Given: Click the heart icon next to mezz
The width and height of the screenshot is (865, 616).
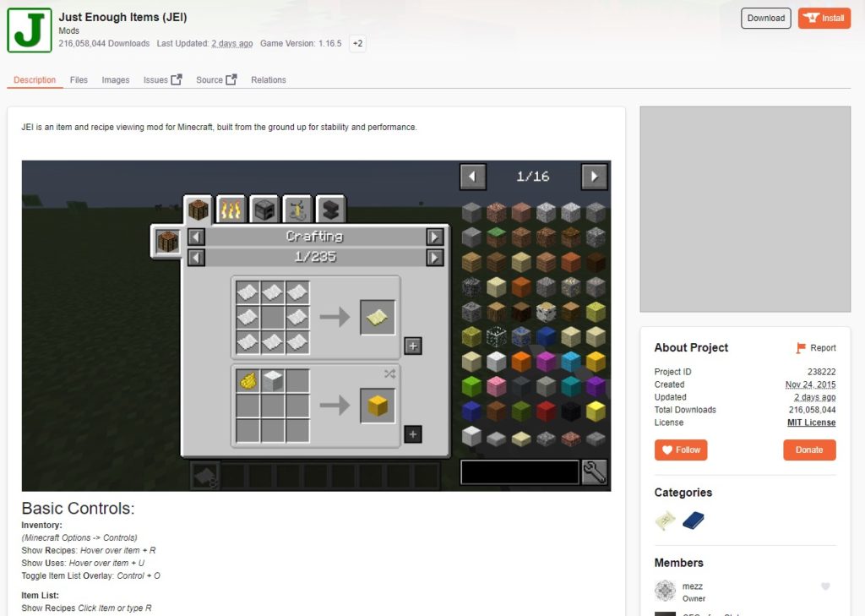Looking at the screenshot, I should 825,586.
